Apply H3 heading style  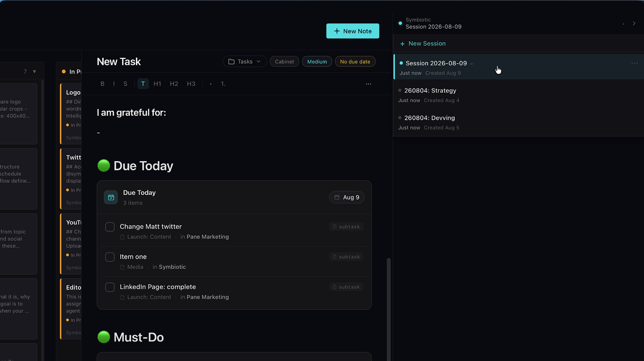(191, 84)
